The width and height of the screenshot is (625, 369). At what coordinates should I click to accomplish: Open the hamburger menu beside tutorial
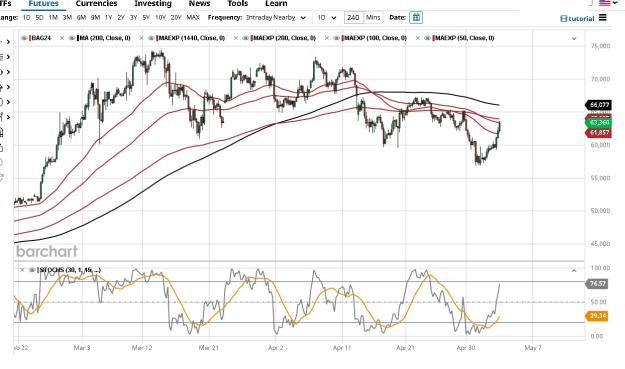click(603, 18)
